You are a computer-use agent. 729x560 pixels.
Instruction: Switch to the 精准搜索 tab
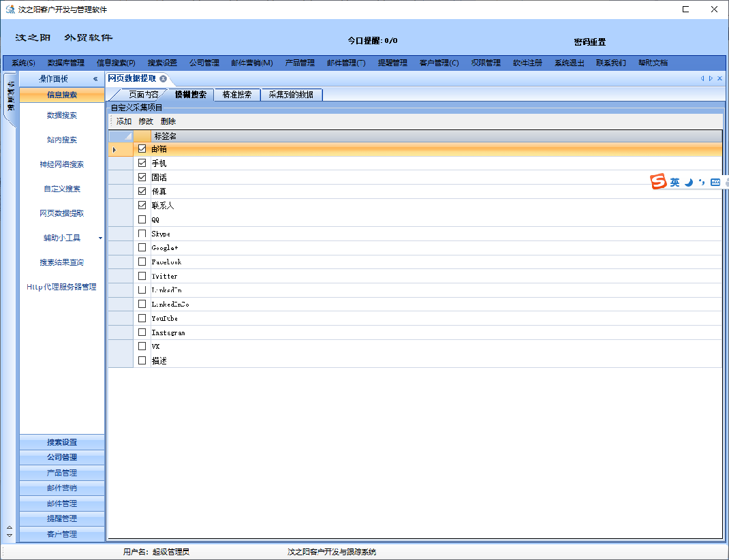pyautogui.click(x=237, y=95)
